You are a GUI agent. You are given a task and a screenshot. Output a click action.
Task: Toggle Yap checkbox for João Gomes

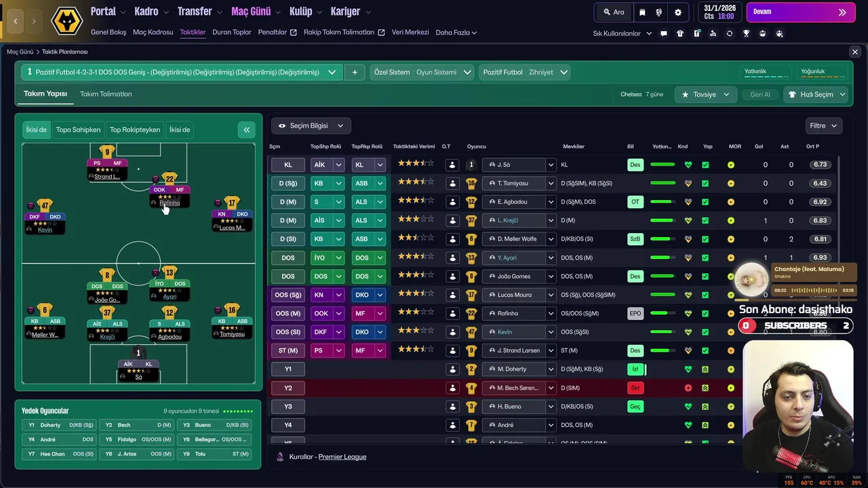705,276
